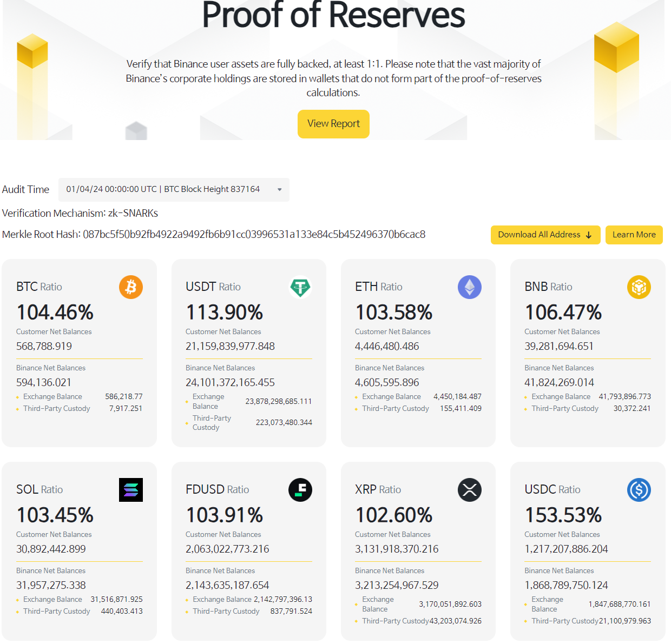Click XRP exchange balance 3,170,051,892.603
Image resolution: width=671 pixels, height=644 pixels.
450,604
